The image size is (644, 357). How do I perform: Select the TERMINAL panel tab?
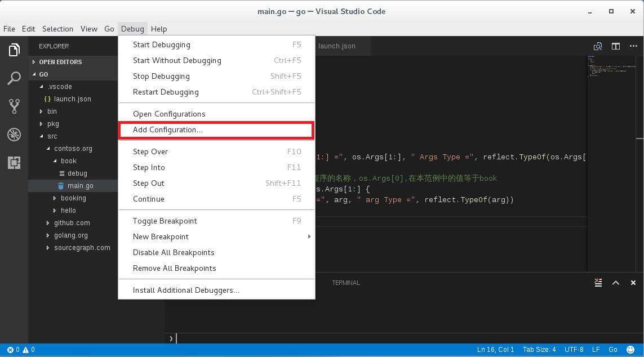[x=346, y=283]
